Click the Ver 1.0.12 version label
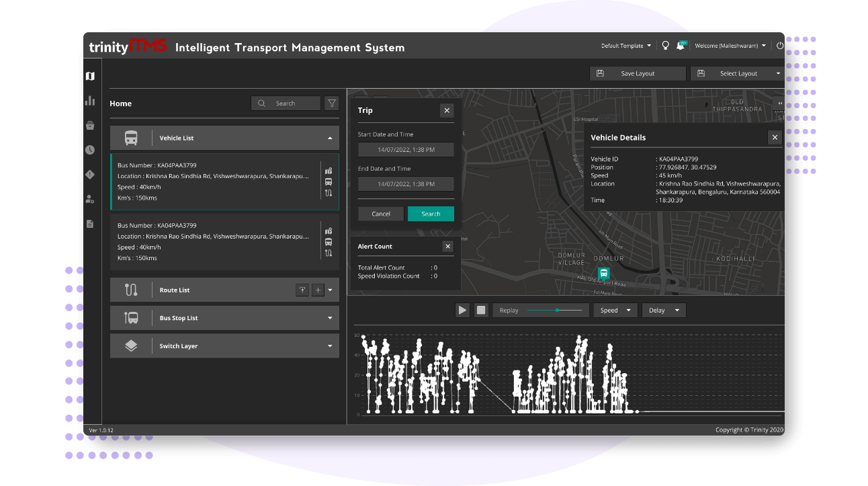The width and height of the screenshot is (868, 486). [101, 430]
